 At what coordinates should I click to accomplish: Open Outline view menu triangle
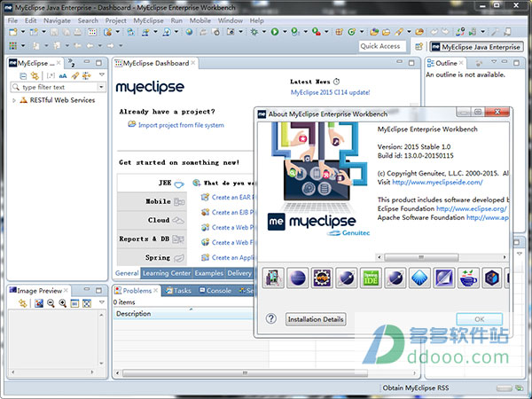(494, 62)
